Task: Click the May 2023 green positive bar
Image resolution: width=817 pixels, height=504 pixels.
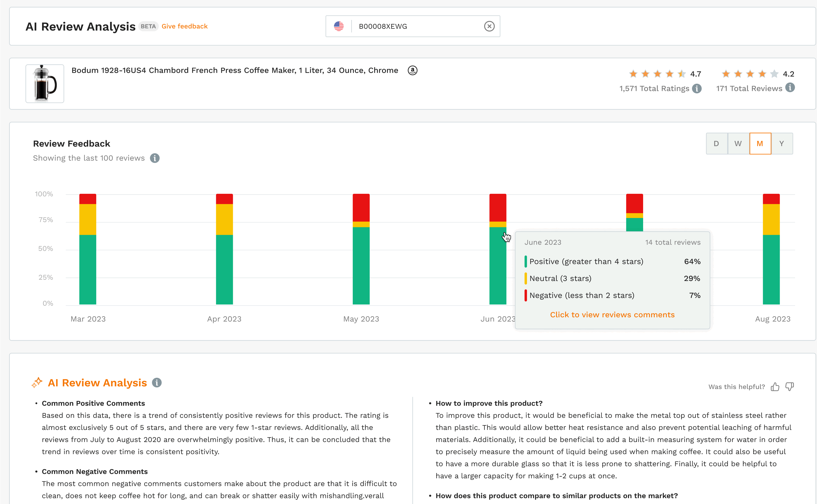Action: (x=361, y=266)
